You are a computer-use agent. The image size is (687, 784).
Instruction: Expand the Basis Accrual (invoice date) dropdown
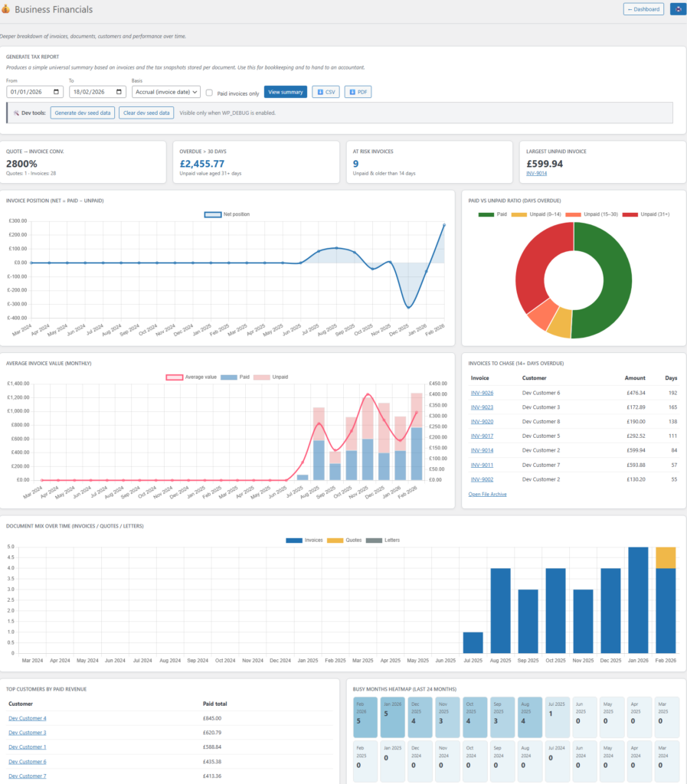[x=165, y=92]
